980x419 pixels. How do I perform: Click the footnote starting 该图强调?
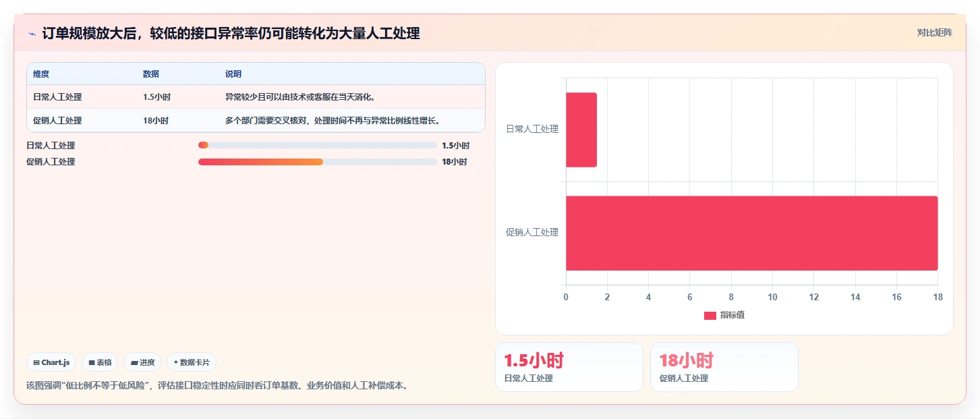tap(217, 386)
